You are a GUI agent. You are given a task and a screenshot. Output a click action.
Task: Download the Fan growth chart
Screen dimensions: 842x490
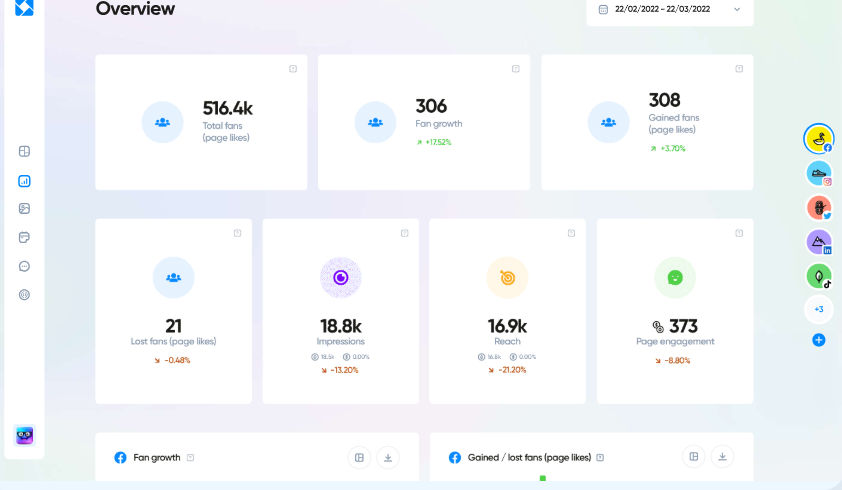pos(388,458)
